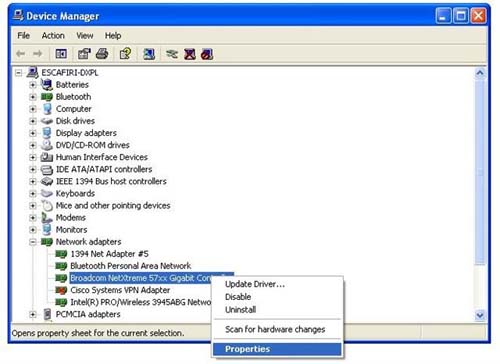Click the Help question-mark toolbar icon
The height and width of the screenshot is (364, 500).
point(125,54)
